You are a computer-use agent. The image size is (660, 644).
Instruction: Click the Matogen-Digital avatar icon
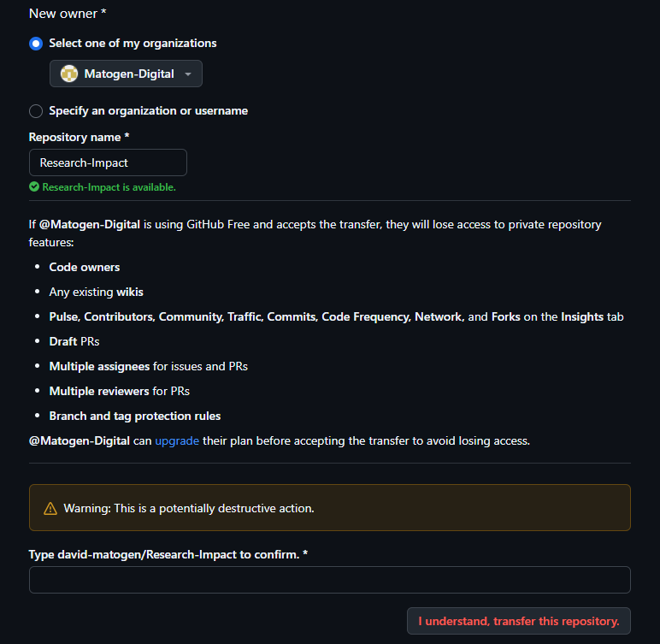coord(69,74)
